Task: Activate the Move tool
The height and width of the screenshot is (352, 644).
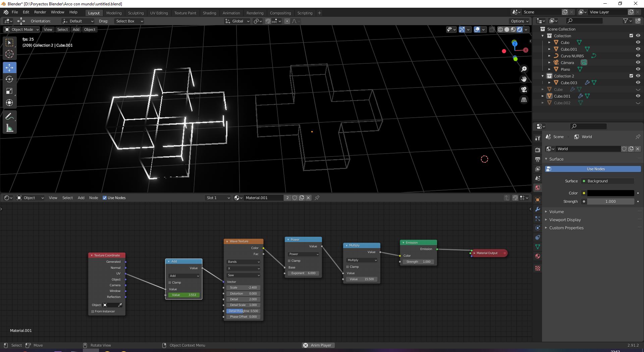Action: tap(9, 68)
